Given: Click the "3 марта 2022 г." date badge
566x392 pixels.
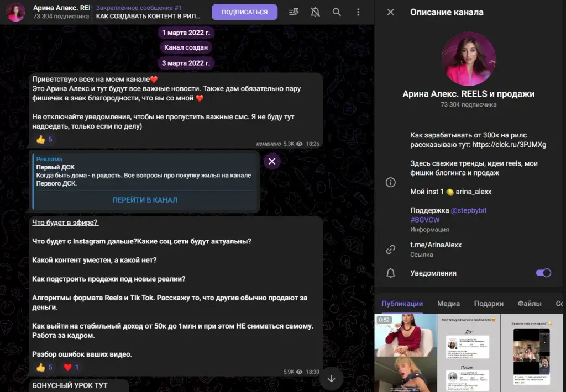Looking at the screenshot, I should click(186, 63).
